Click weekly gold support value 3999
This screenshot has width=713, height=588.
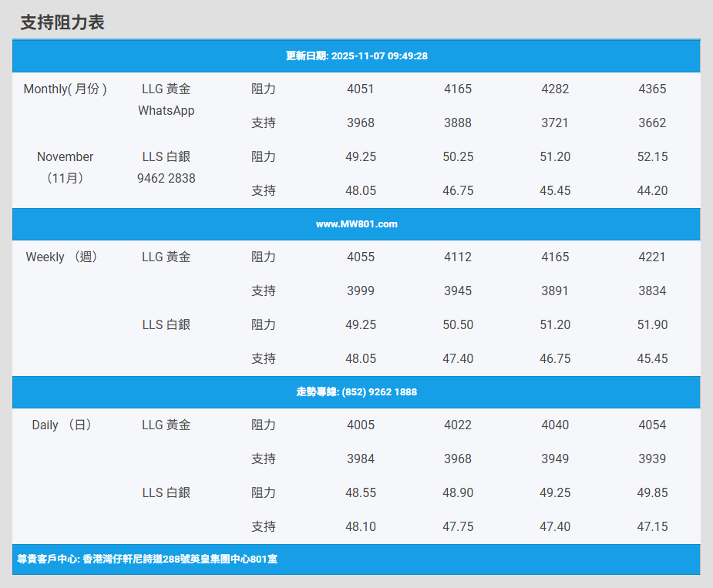361,291
